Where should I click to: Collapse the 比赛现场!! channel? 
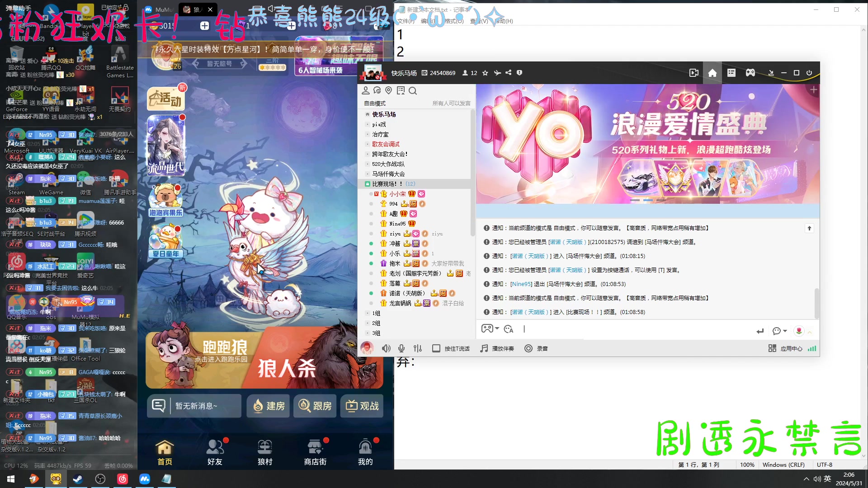click(x=368, y=184)
